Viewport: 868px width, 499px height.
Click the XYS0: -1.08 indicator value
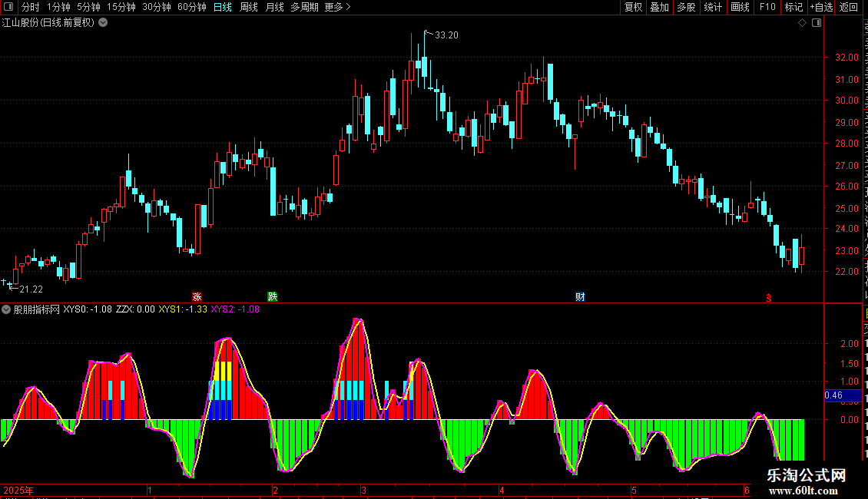click(88, 309)
